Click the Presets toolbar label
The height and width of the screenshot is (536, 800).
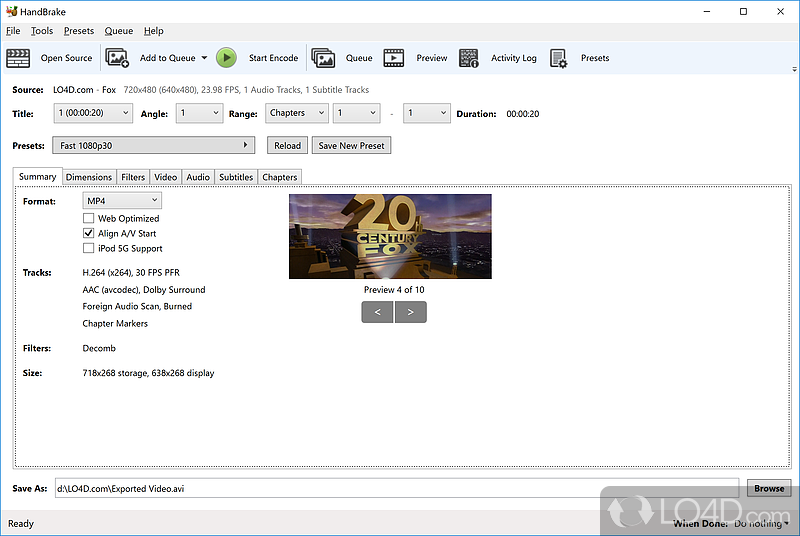click(595, 58)
